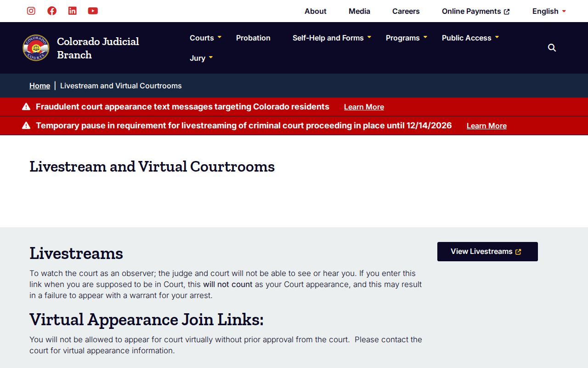
Task: Click Learn More on fraudulent text messages alert
Action: coord(364,107)
